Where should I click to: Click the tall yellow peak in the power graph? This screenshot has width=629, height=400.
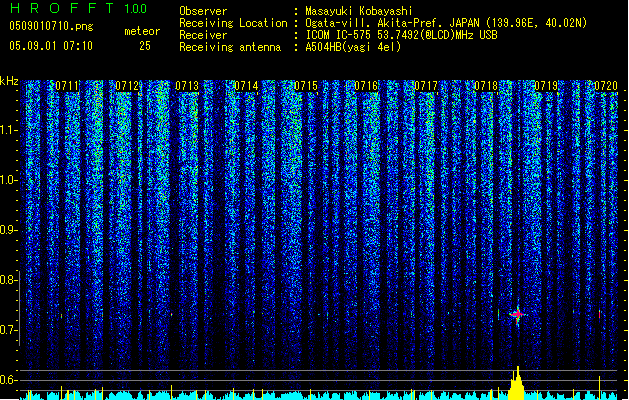517,383
